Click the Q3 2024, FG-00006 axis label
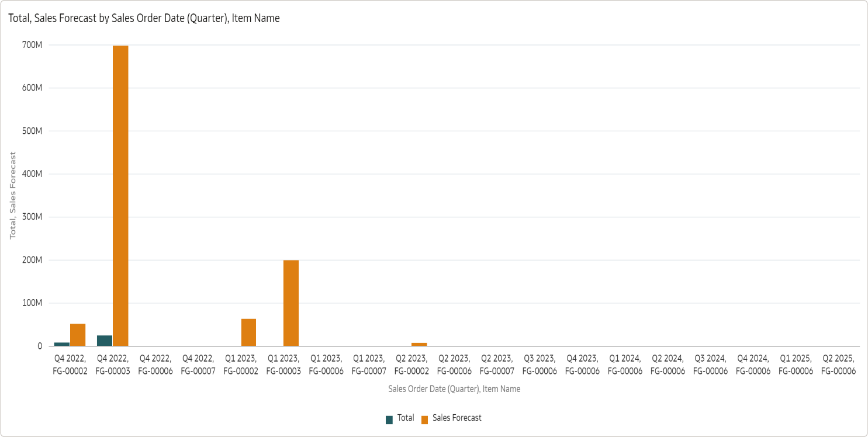 (x=710, y=365)
